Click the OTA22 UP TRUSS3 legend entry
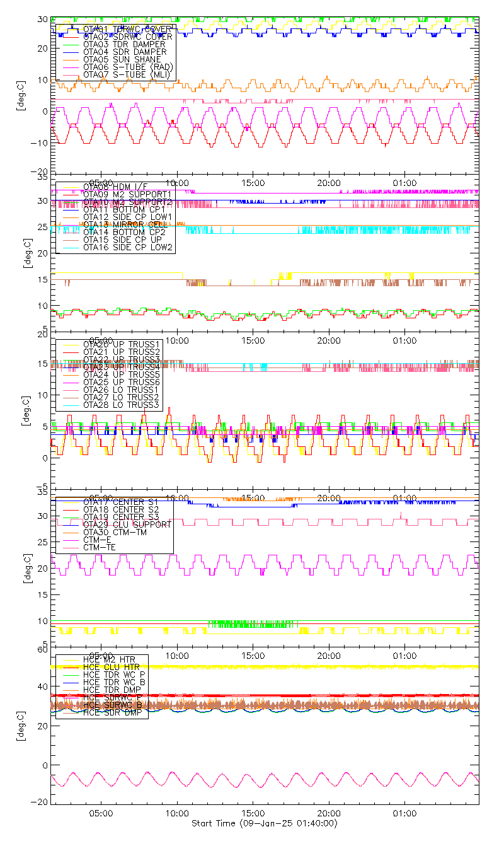This screenshot has width=504, height=851. click(x=122, y=359)
